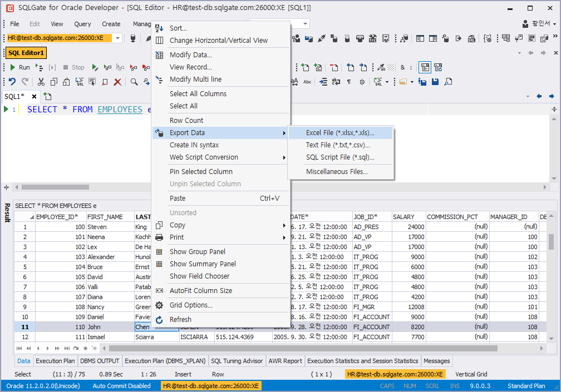Click the Save file icon

pyautogui.click(x=435, y=82)
